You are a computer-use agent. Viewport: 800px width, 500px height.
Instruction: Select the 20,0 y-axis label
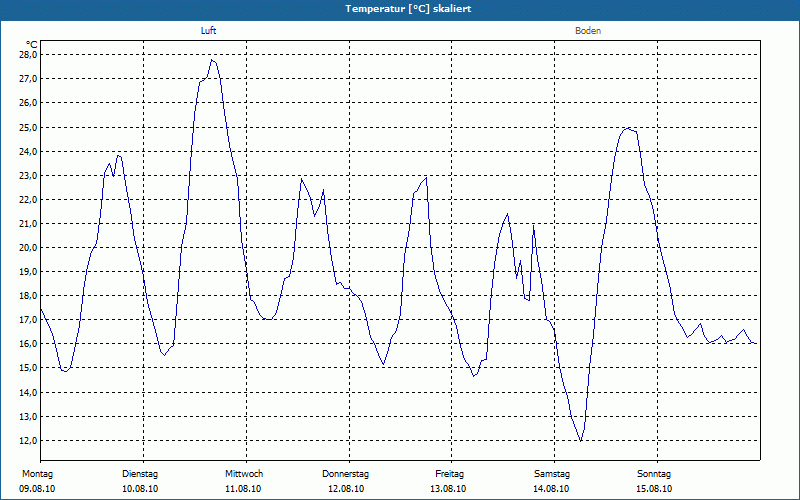tap(29, 247)
